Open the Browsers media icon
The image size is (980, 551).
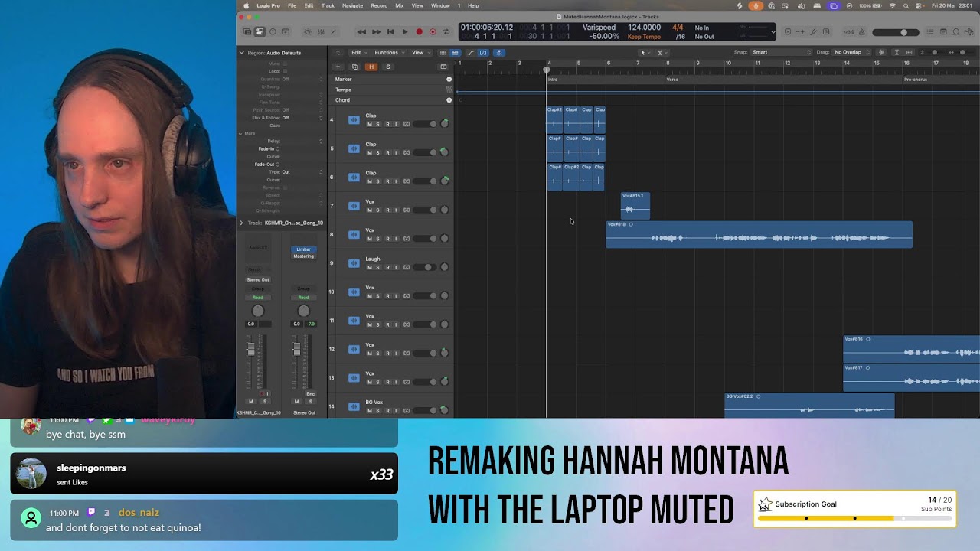pos(969,32)
